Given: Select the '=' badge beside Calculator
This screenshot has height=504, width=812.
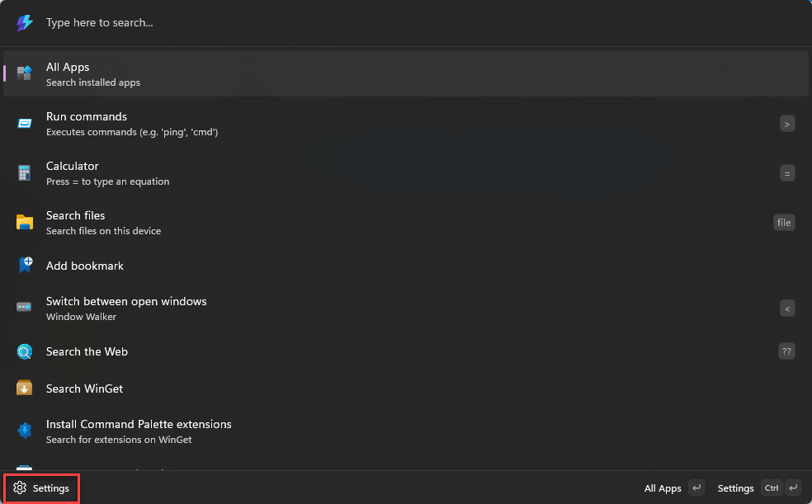Looking at the screenshot, I should click(787, 172).
